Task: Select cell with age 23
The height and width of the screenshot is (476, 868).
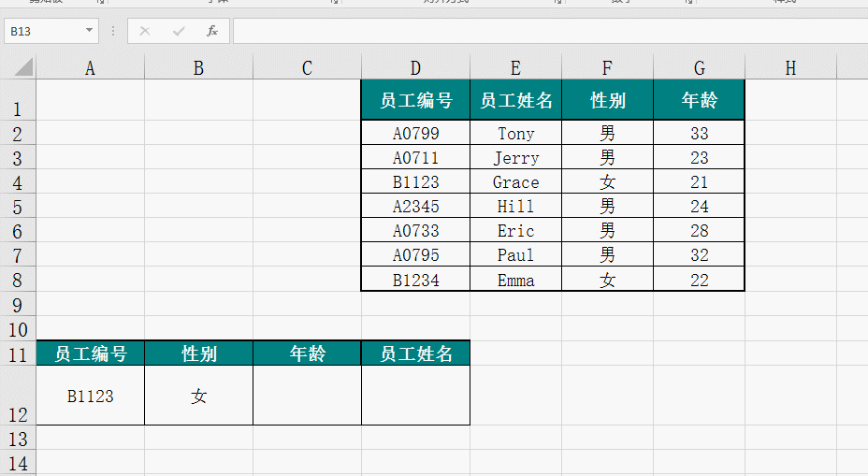Action: click(x=699, y=157)
